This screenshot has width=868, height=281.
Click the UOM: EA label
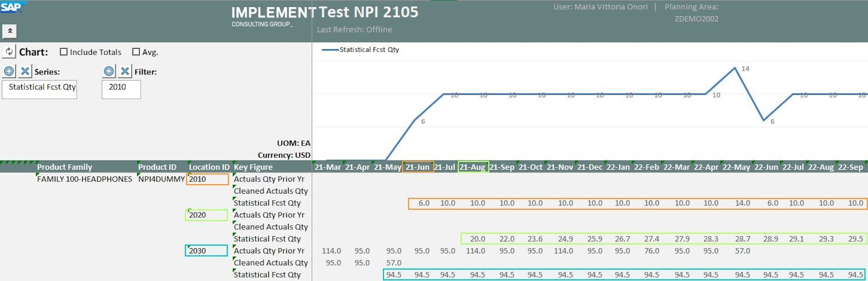pyautogui.click(x=293, y=143)
